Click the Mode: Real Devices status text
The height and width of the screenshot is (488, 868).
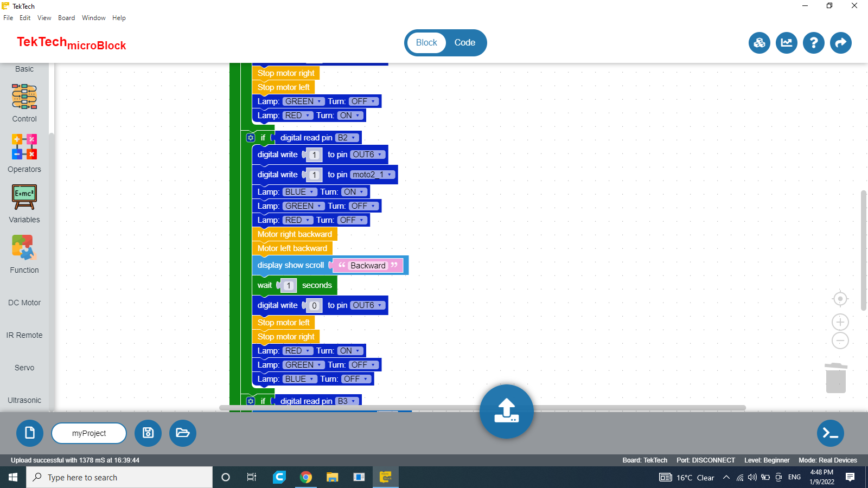tap(828, 460)
